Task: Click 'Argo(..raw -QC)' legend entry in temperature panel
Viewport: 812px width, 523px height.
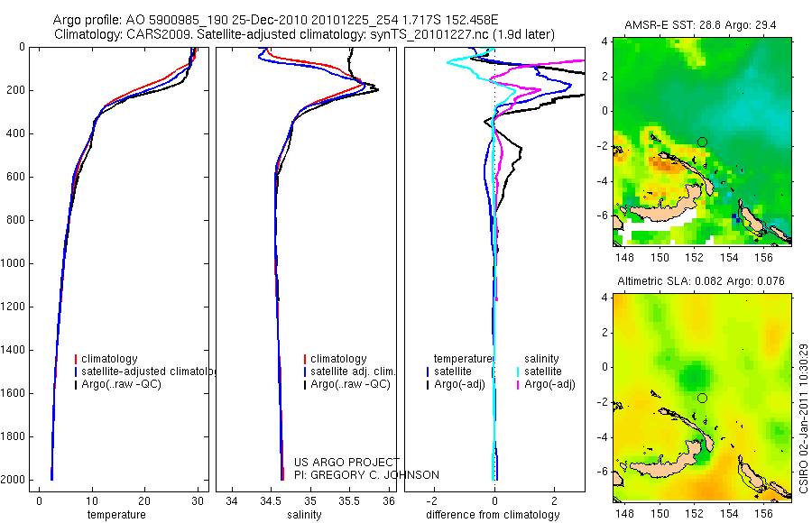Action: coord(121,384)
